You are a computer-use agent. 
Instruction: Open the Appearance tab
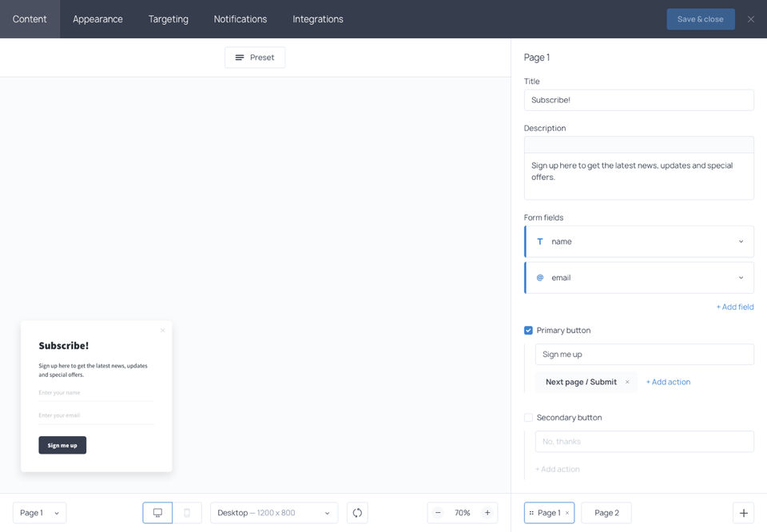point(97,19)
